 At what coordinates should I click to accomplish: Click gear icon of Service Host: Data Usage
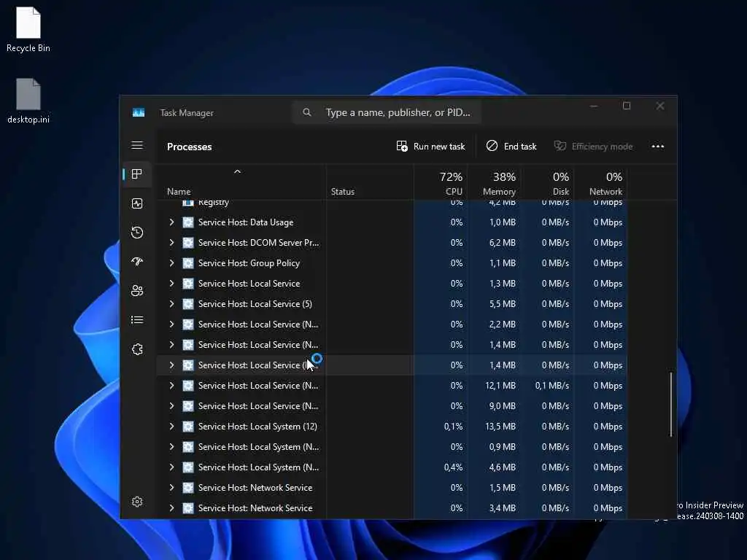188,222
